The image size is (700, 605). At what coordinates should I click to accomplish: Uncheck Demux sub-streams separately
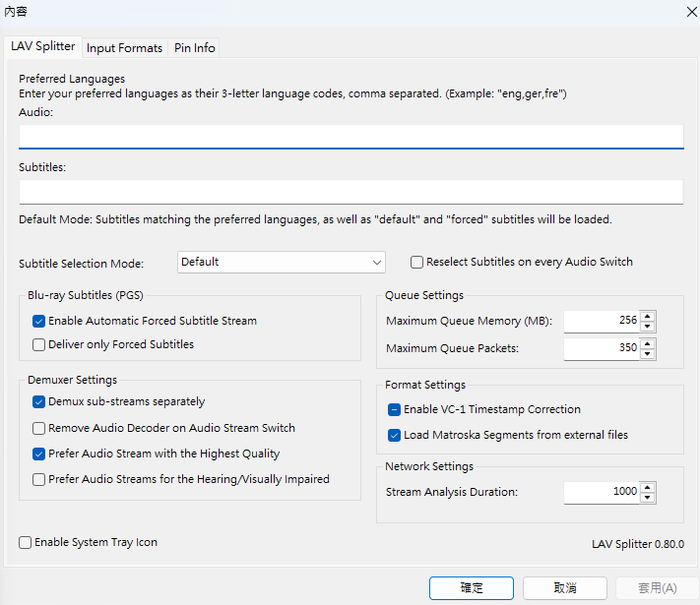pyautogui.click(x=39, y=401)
